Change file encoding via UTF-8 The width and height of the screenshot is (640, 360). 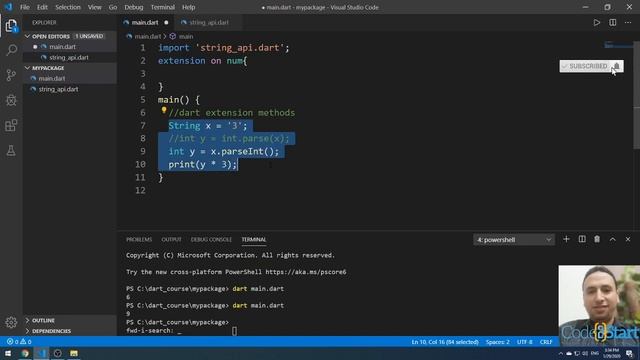click(524, 342)
